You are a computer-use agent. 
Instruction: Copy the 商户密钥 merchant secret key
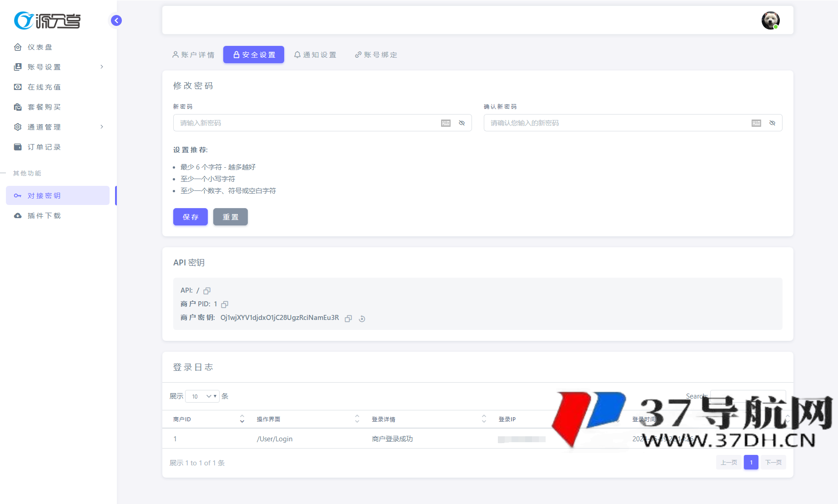[x=348, y=319]
